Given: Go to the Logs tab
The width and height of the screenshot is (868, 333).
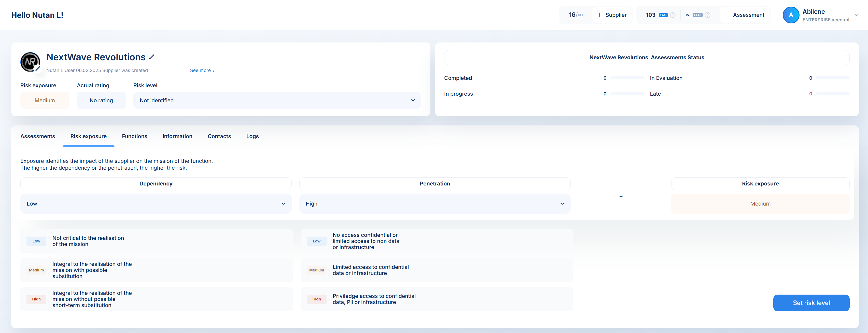Looking at the screenshot, I should [252, 136].
